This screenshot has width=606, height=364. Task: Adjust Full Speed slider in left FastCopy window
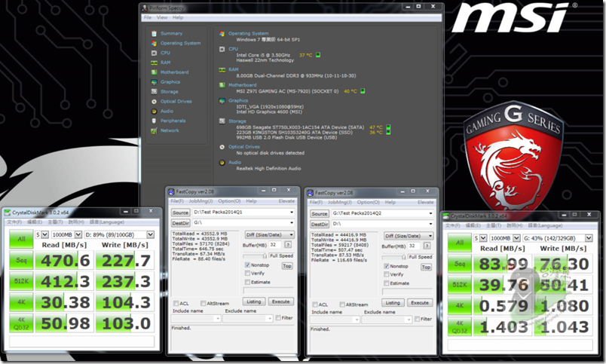coord(255,255)
